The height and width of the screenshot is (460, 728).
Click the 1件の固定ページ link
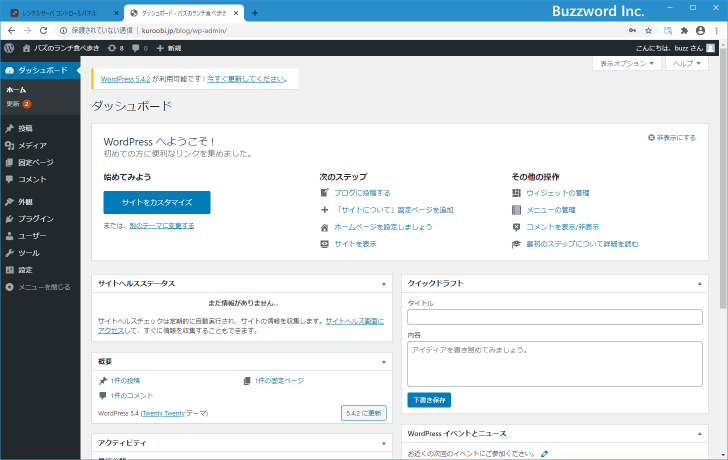pyautogui.click(x=279, y=381)
